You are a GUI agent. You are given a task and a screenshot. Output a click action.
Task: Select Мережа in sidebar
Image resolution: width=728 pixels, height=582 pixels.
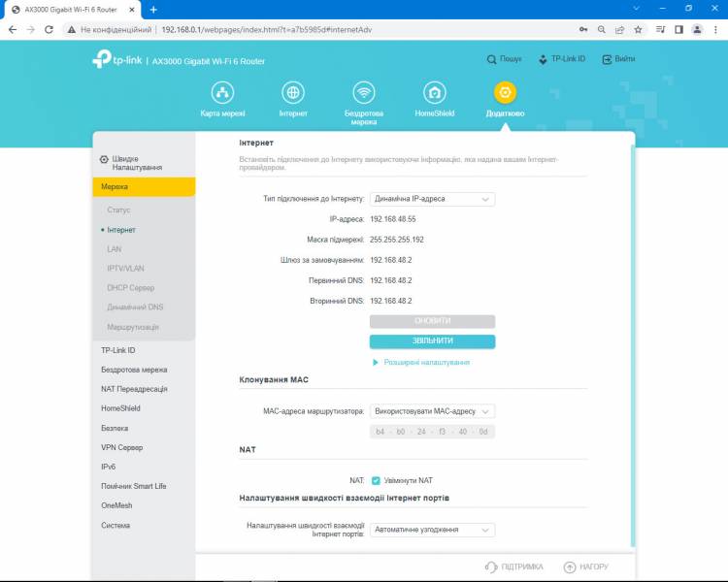tap(144, 186)
